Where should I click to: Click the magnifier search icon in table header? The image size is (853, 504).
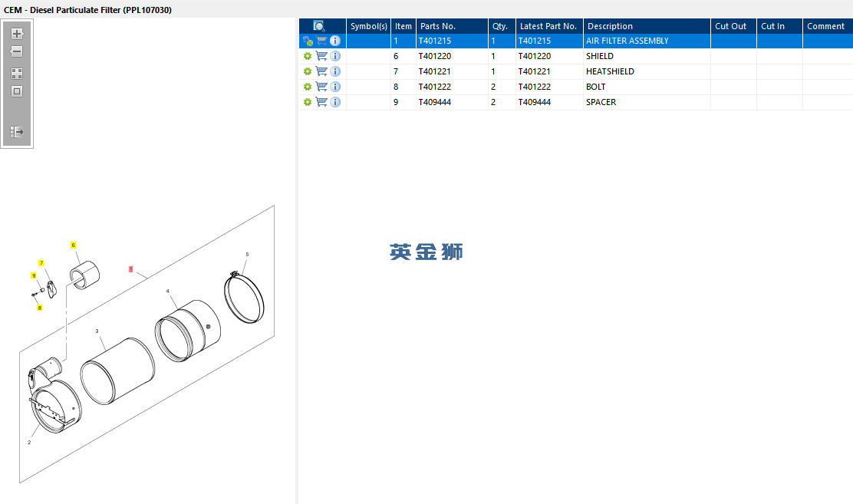[319, 26]
